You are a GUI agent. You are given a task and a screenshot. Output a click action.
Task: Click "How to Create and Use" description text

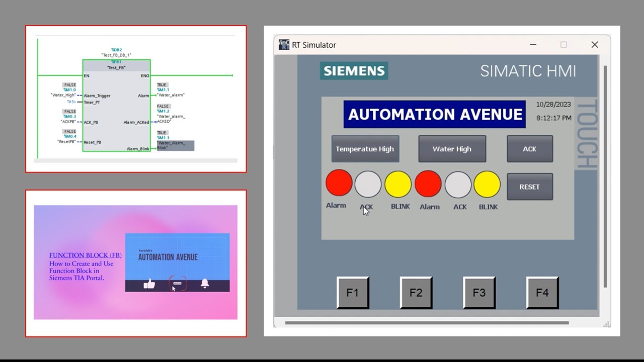coord(82,263)
